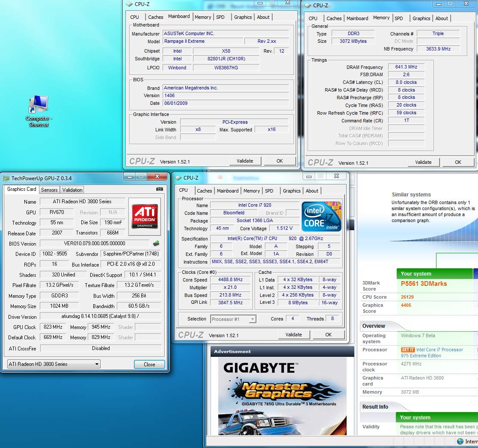
Task: Click the GPU-Z screenshot camera icon
Action: [160, 189]
